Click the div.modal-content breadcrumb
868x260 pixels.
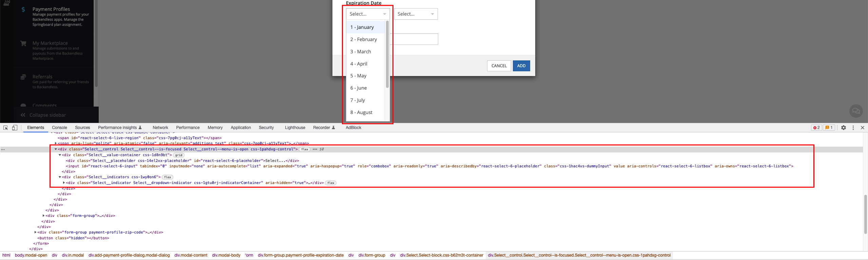pyautogui.click(x=191, y=255)
